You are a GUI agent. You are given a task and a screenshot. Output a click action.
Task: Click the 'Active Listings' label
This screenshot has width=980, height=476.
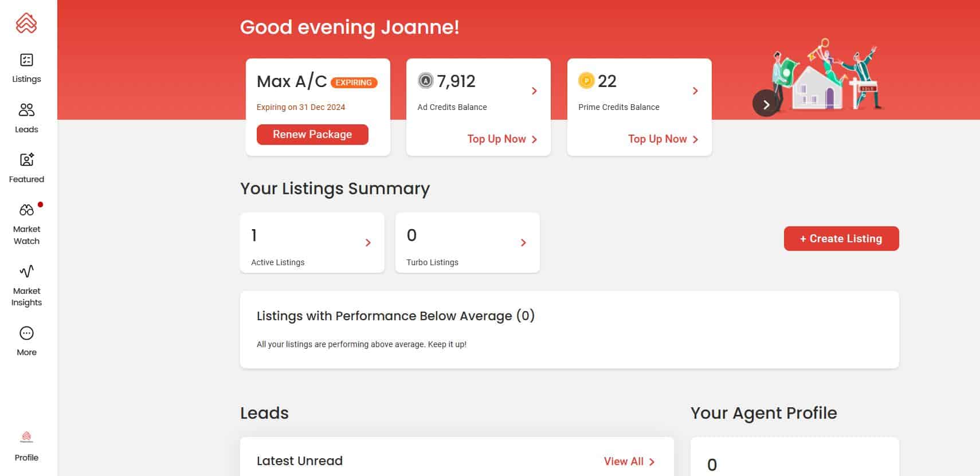tap(277, 262)
